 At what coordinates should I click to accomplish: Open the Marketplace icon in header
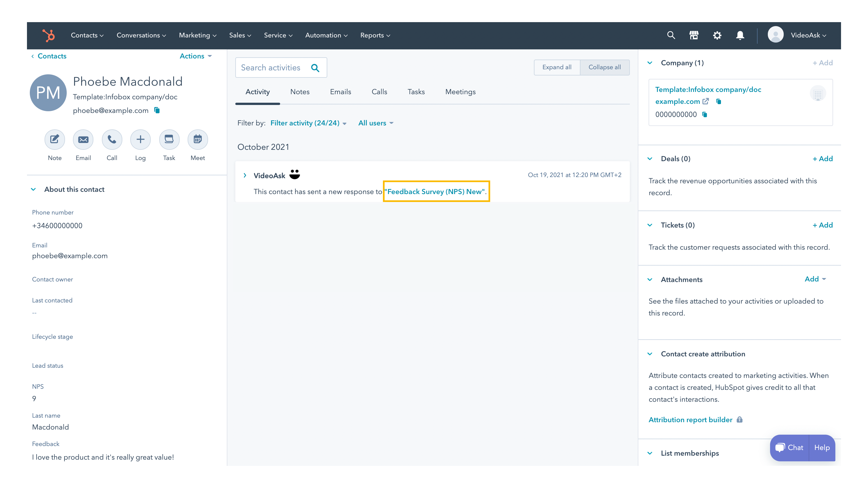[694, 35]
